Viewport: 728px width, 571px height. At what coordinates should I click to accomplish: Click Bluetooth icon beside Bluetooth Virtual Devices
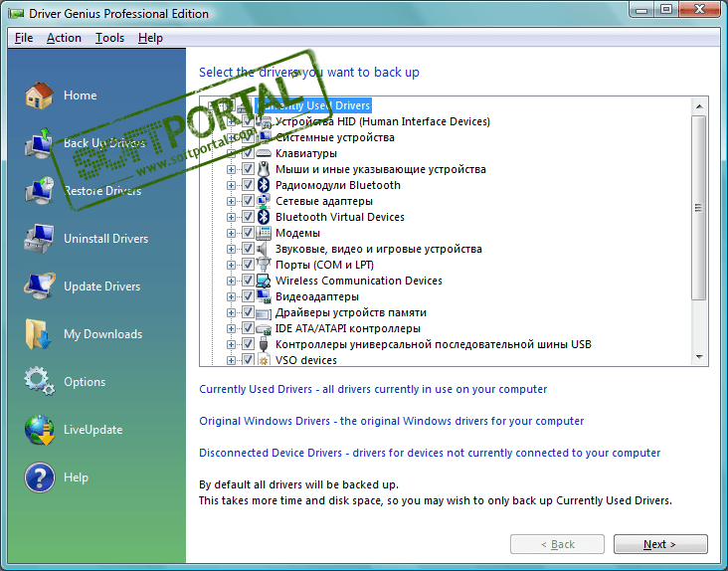click(x=264, y=217)
